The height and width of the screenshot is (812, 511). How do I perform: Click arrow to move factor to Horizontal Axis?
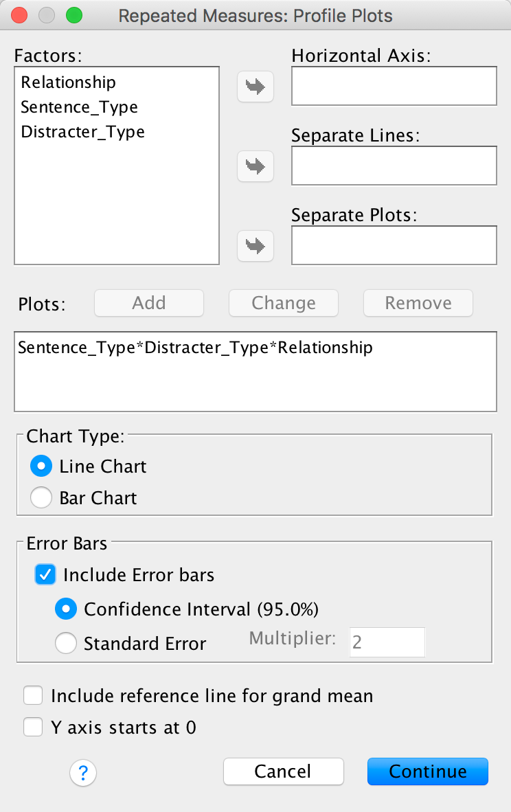coord(255,87)
